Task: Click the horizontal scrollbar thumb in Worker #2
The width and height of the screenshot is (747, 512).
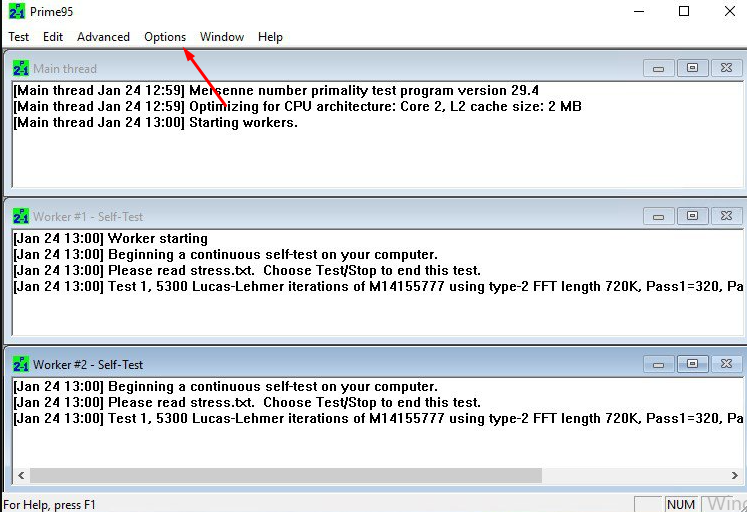Action: tap(286, 475)
